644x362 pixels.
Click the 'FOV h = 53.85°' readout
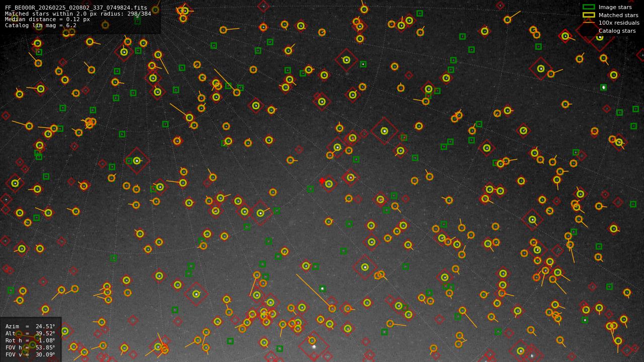pos(30,347)
